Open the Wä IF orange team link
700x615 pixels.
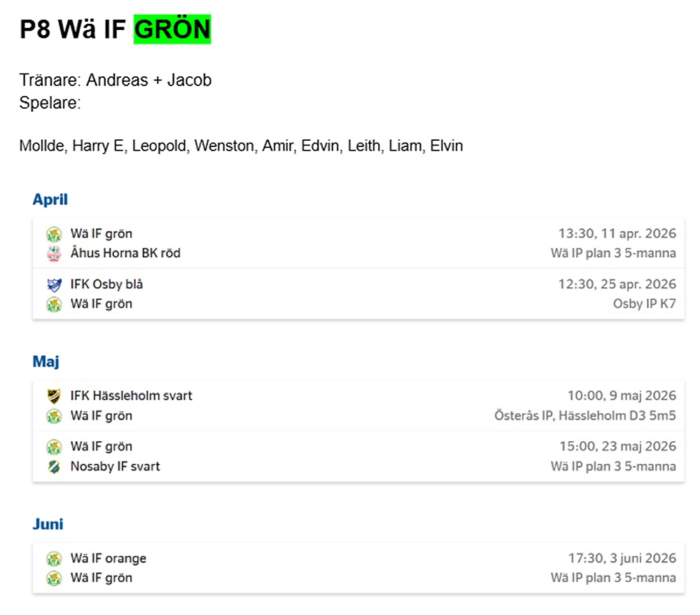point(108,559)
